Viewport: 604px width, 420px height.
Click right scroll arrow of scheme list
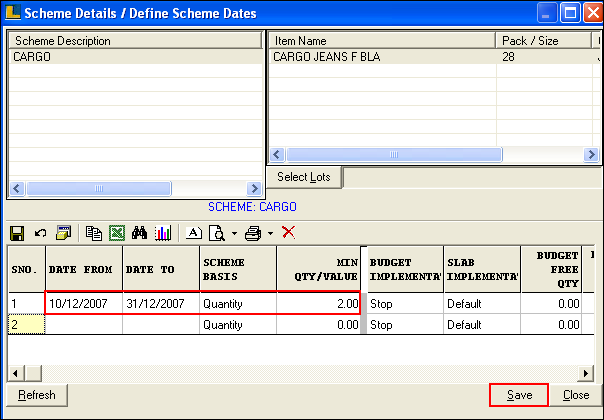click(x=254, y=188)
